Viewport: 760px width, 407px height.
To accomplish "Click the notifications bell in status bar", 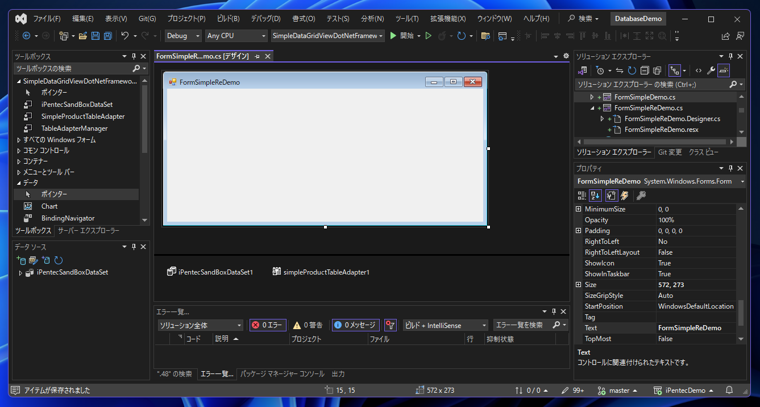I will pos(729,390).
